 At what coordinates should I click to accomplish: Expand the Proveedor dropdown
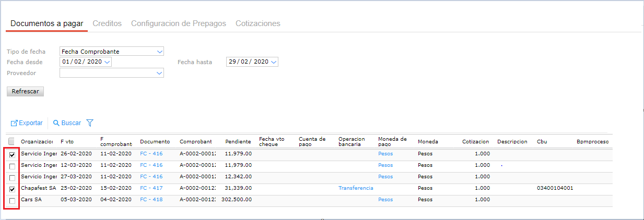click(x=159, y=74)
